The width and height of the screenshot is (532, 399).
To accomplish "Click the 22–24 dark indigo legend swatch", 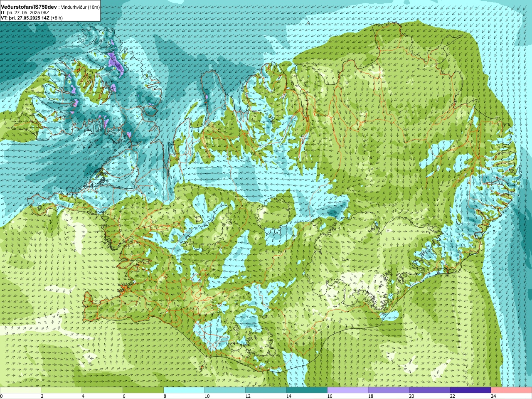I will [x=470, y=390].
